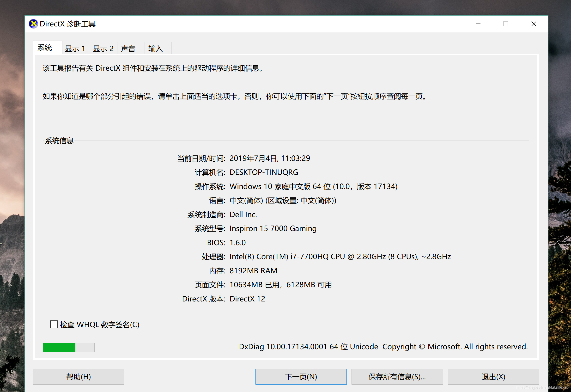Click the instruction line starting with 如果你知道

coord(235,96)
